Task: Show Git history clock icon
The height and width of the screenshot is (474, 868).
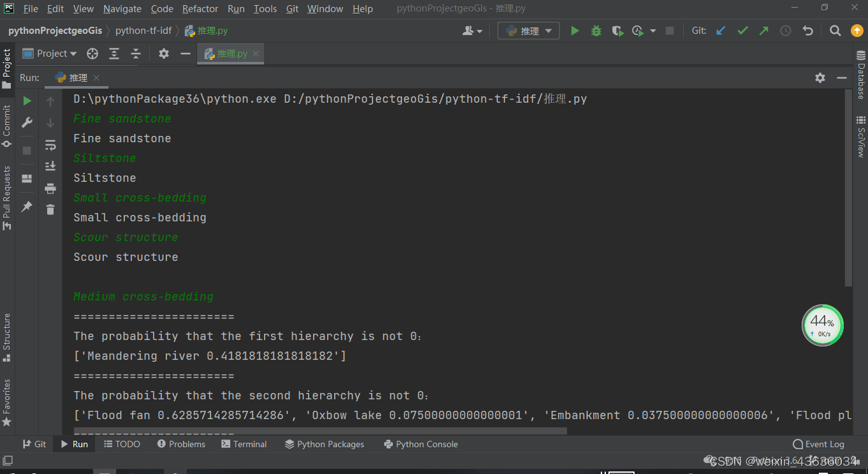Action: (786, 31)
